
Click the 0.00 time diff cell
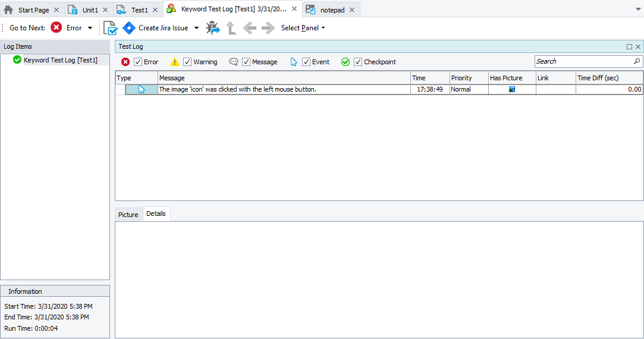[609, 89]
